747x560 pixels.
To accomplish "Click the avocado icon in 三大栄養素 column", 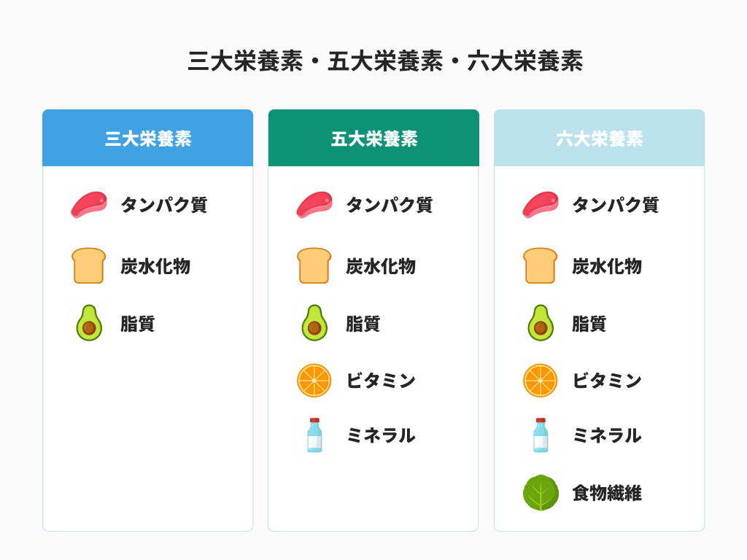I will (x=89, y=323).
